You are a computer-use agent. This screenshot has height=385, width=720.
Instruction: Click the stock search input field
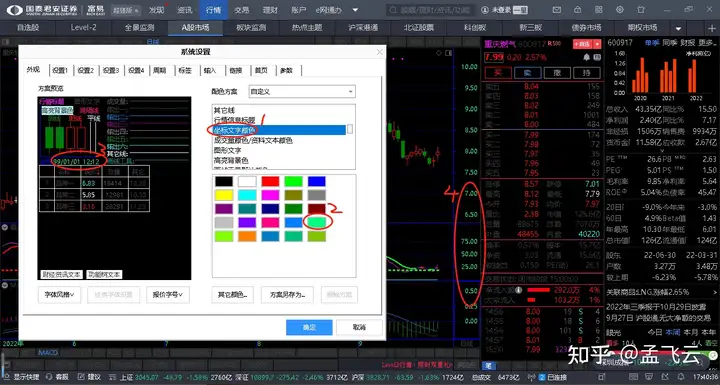tap(430, 10)
